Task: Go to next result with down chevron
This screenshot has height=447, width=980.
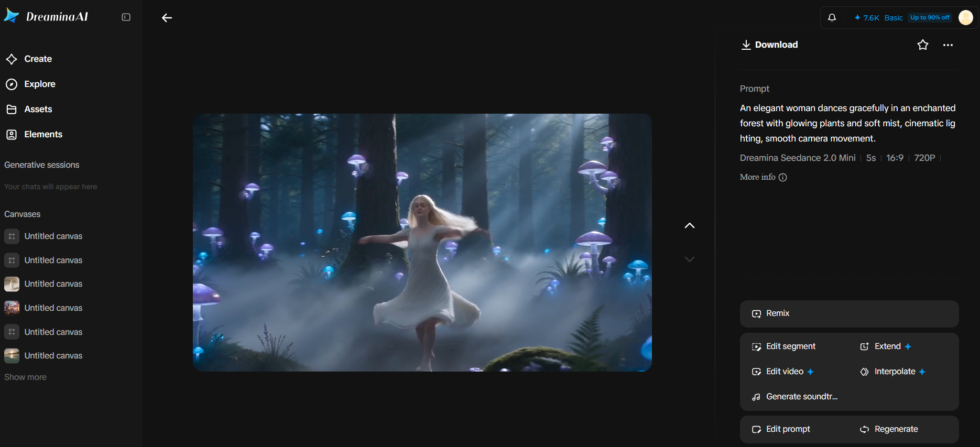Action: [690, 259]
